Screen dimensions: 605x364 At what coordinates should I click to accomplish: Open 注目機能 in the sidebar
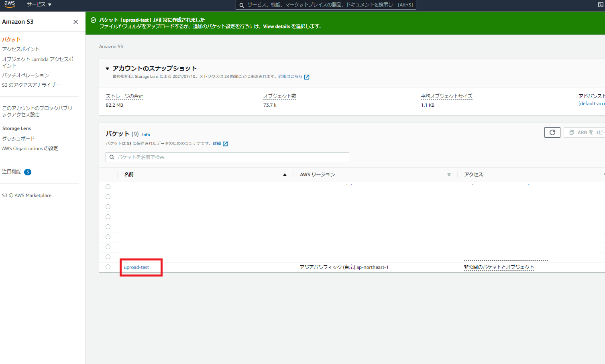point(11,172)
